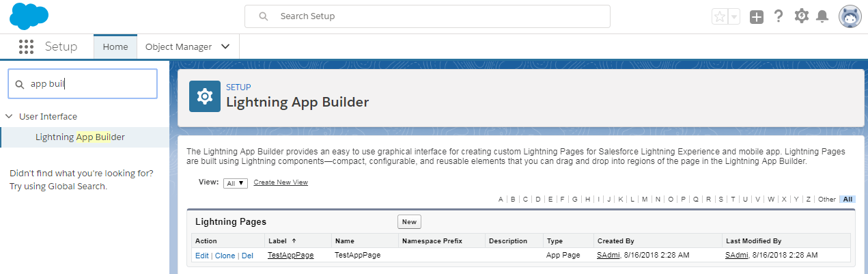Open the Setup gear menu
The image size is (868, 274).
pyautogui.click(x=801, y=16)
